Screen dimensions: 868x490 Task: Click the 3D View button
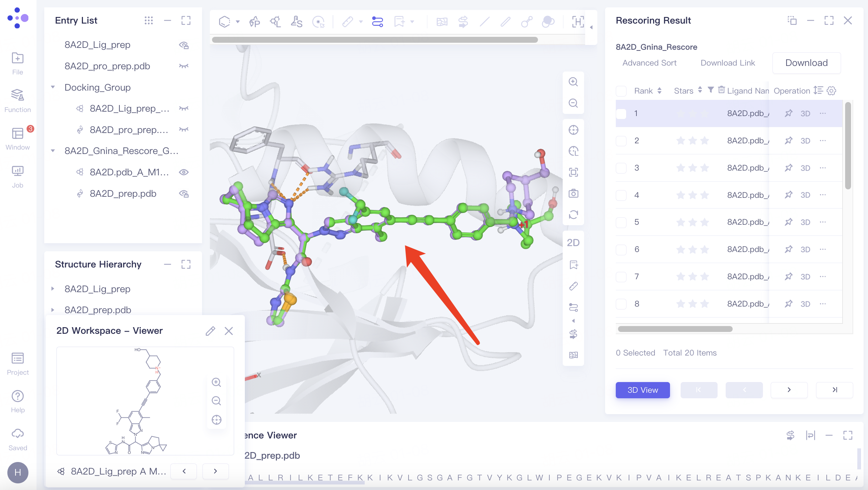click(642, 390)
